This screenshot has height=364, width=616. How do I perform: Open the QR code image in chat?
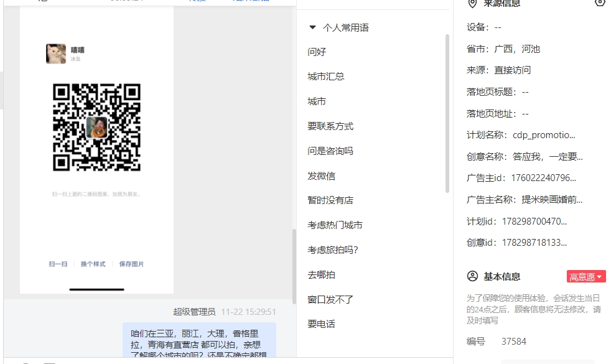click(96, 127)
